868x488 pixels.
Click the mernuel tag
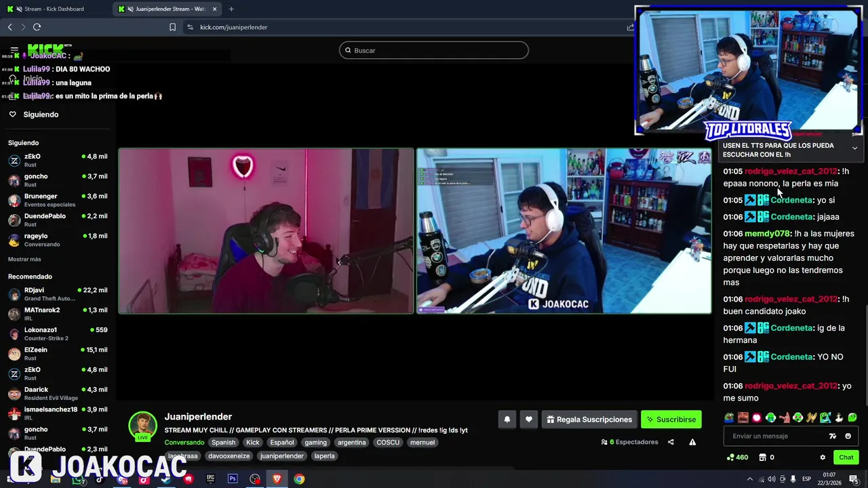422,443
